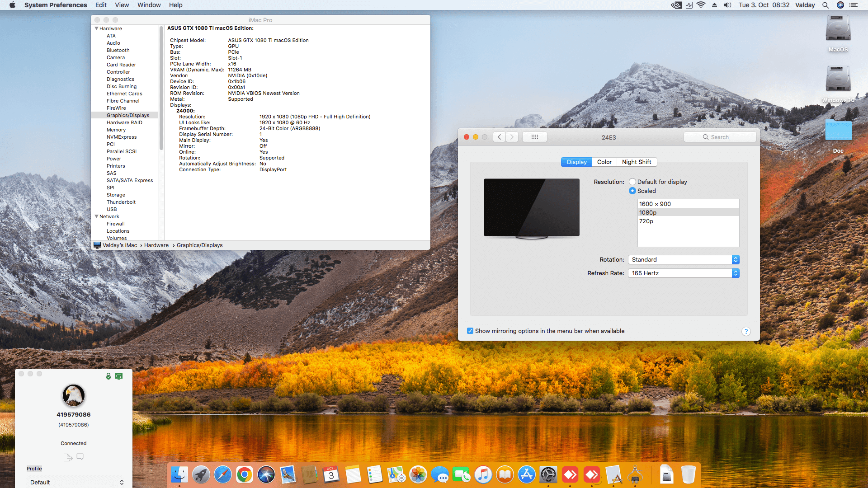Viewport: 868px width, 488px height.
Task: Collapse the Hardware tree section
Action: (96, 28)
